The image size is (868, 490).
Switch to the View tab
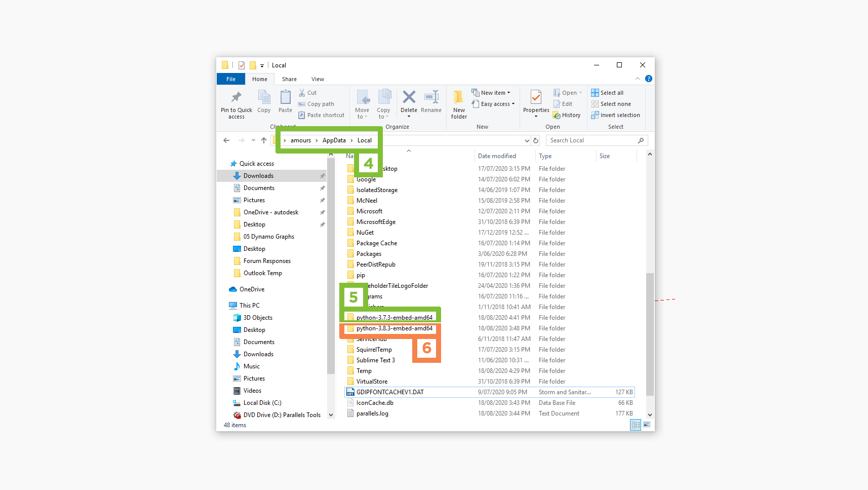(318, 79)
